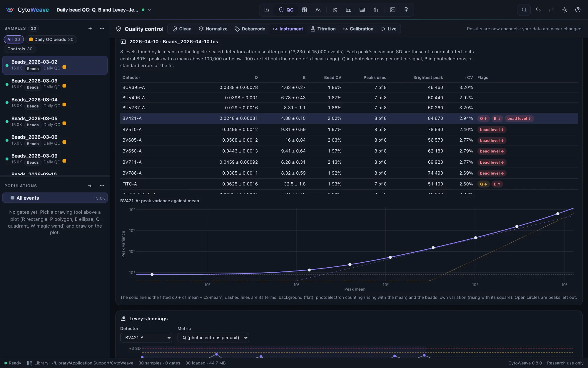Open the figure image export icon
588x368 pixels.
[x=392, y=10]
